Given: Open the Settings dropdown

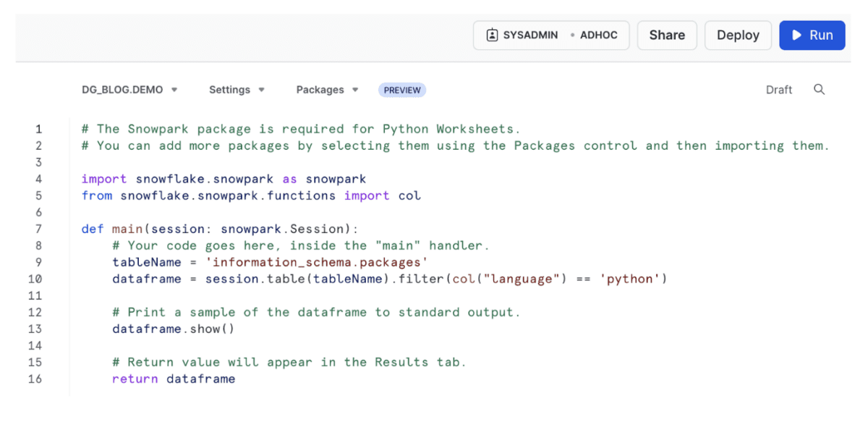Looking at the screenshot, I should (x=237, y=90).
